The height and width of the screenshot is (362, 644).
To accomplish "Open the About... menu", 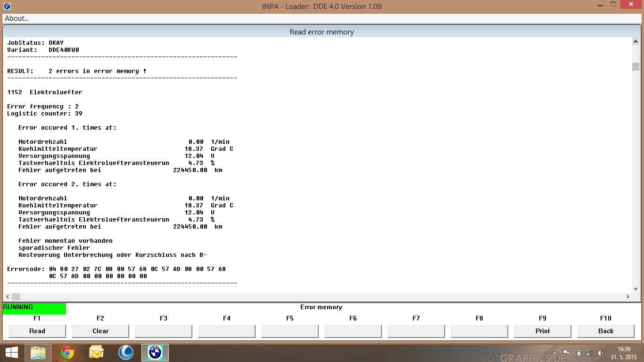I will [x=17, y=18].
